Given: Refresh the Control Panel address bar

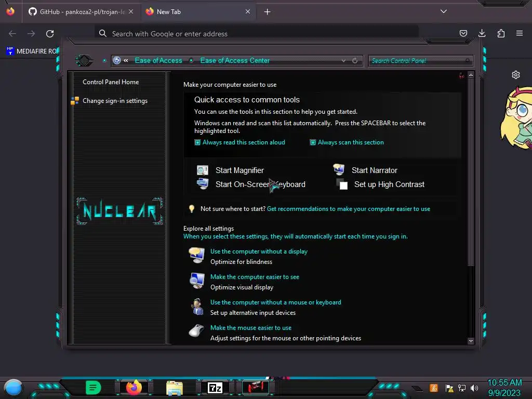Looking at the screenshot, I should click(x=355, y=60).
